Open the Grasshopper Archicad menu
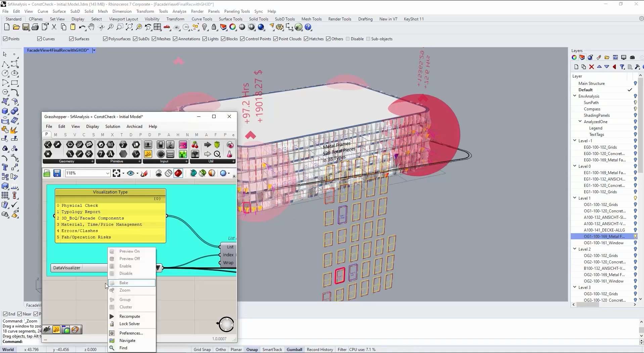 134,127
